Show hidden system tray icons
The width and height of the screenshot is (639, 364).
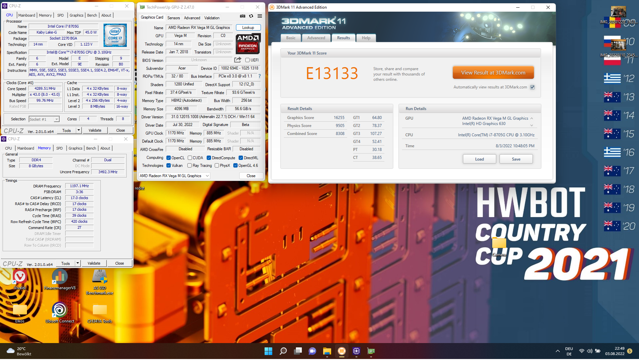tap(558, 351)
